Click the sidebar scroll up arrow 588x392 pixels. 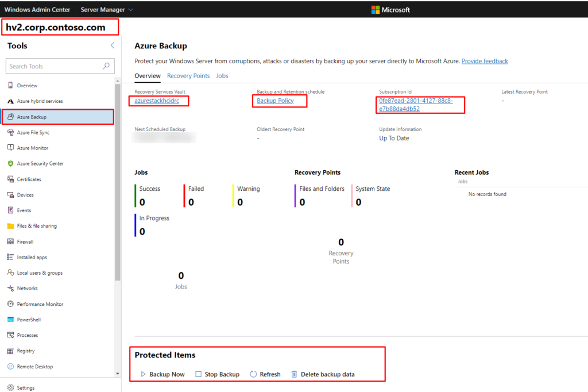[118, 80]
